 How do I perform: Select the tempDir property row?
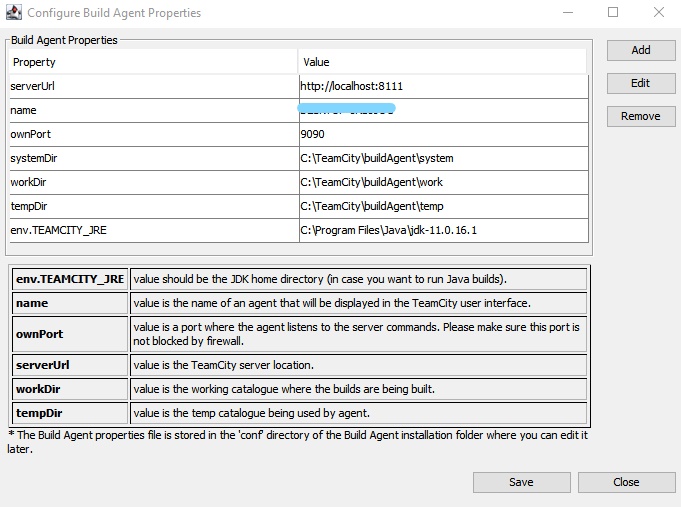(299, 206)
